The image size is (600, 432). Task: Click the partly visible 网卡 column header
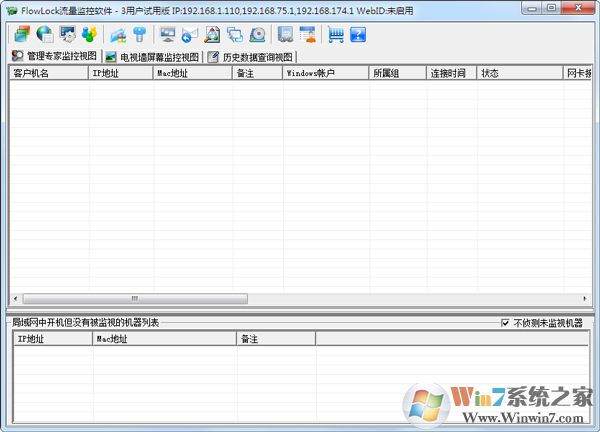(x=577, y=73)
